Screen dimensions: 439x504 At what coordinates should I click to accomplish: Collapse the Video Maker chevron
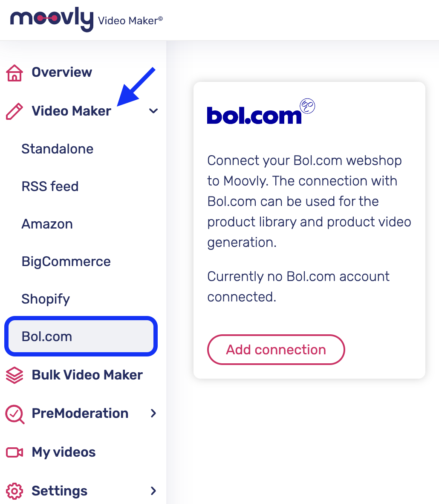[153, 111]
